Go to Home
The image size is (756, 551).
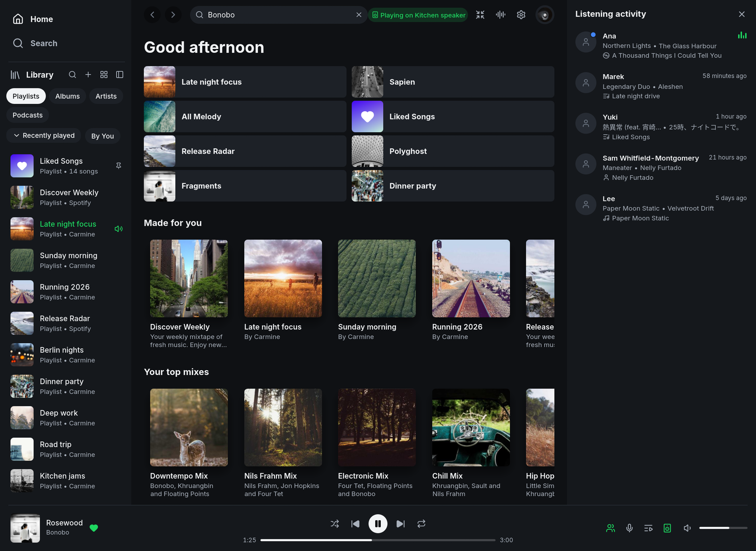[33, 19]
